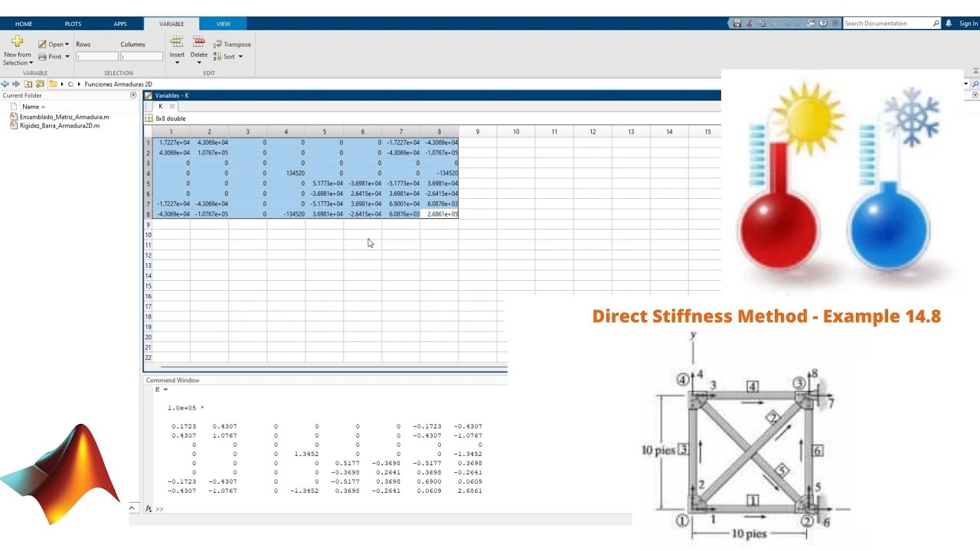Click the Rows selection input field

(97, 57)
